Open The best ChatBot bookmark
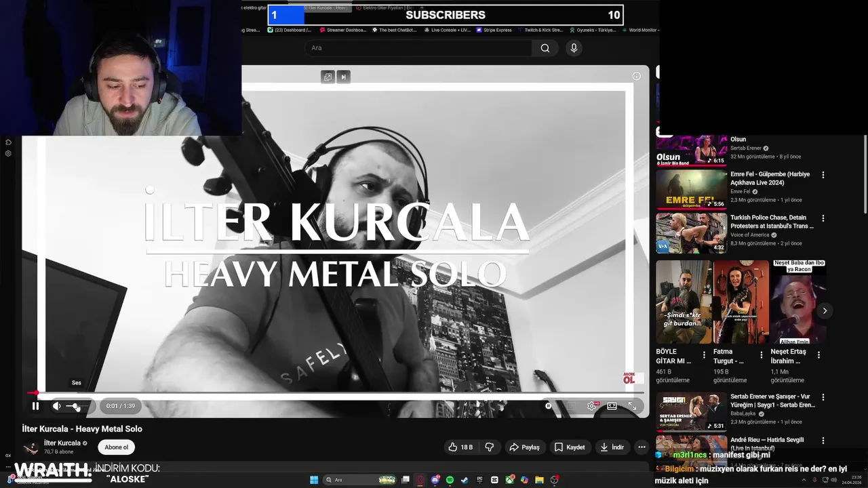868x488 pixels. click(394, 30)
